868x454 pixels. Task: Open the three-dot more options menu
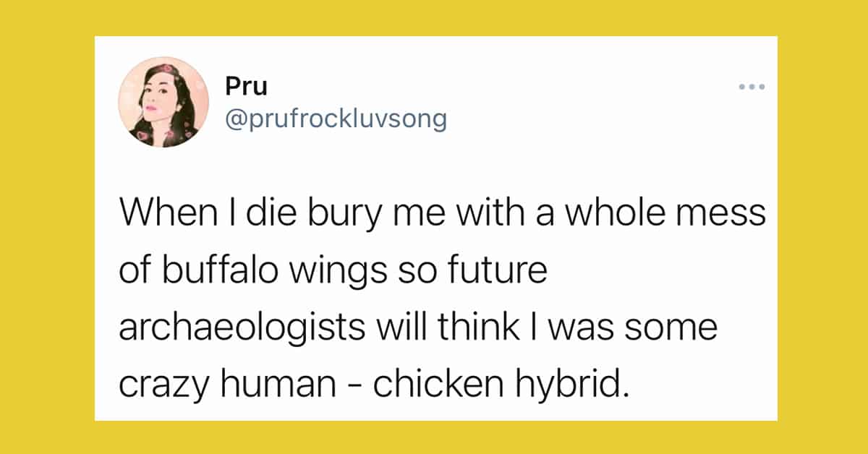[x=752, y=87]
